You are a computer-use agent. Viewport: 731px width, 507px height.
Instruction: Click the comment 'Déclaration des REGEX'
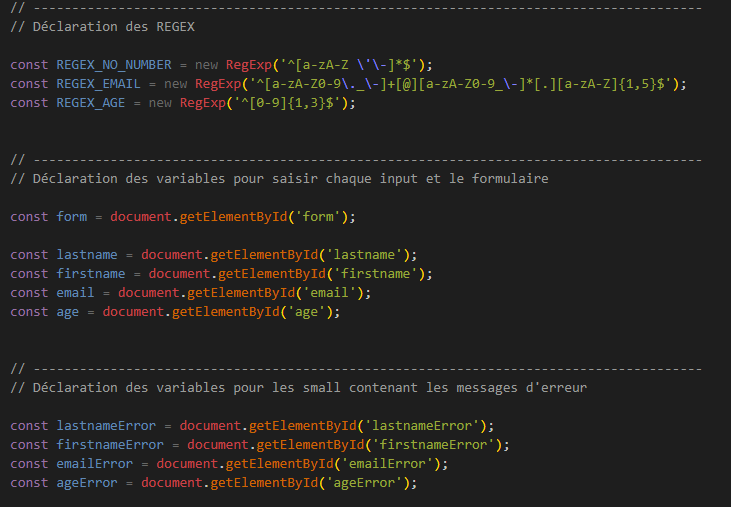point(103,27)
